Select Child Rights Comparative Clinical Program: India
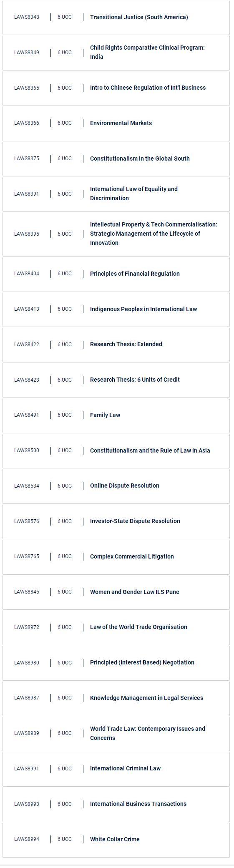 pyautogui.click(x=116, y=53)
